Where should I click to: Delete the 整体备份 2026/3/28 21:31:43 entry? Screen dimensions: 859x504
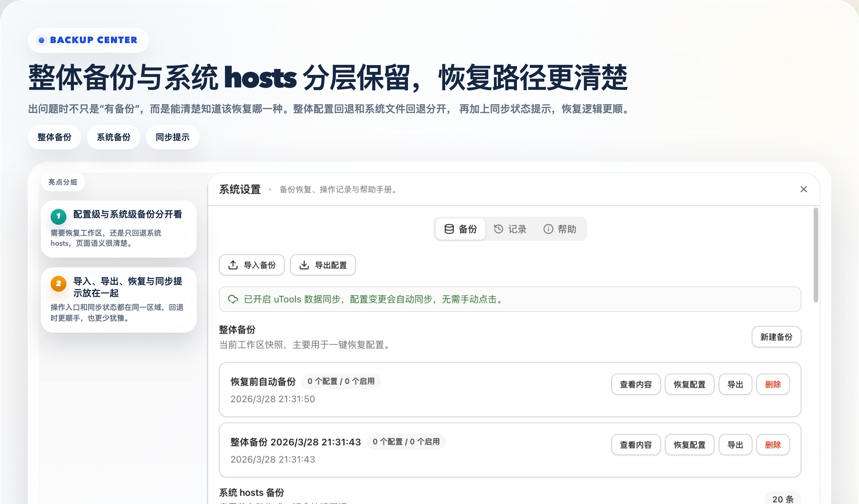773,445
